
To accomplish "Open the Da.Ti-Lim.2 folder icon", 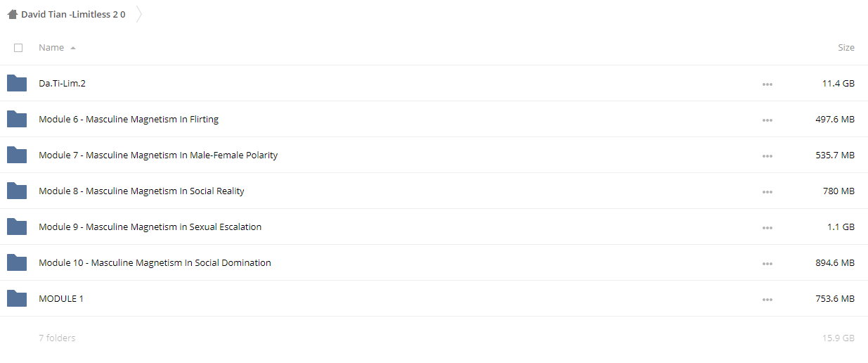I will [17, 83].
